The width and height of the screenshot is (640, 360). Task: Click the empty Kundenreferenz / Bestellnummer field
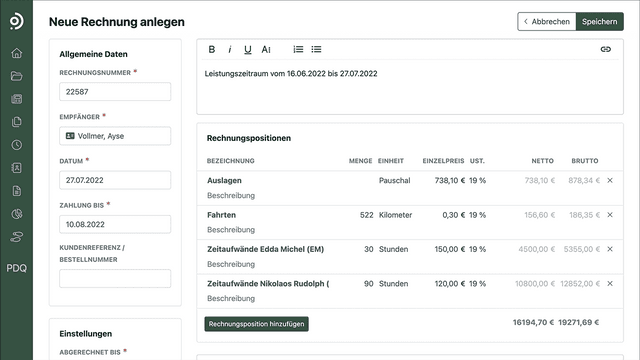115,278
